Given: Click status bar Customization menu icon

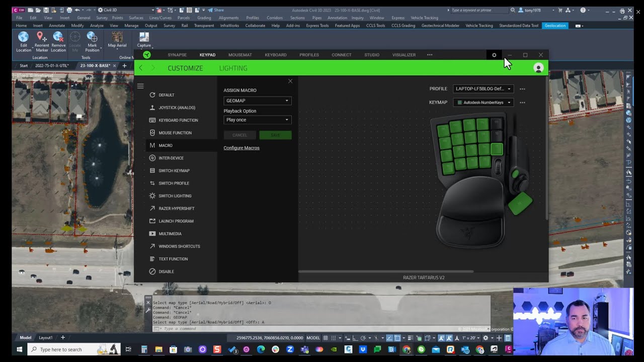Looking at the screenshot, I should 508,338.
